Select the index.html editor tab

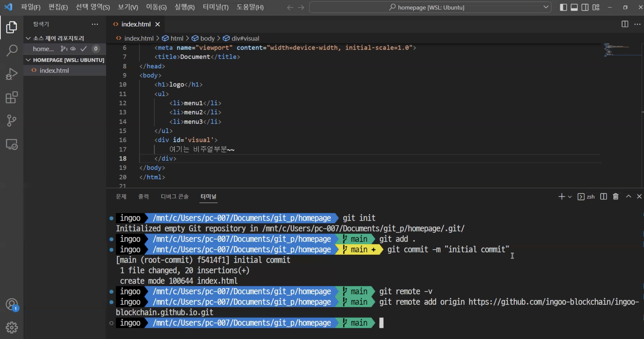(x=136, y=24)
